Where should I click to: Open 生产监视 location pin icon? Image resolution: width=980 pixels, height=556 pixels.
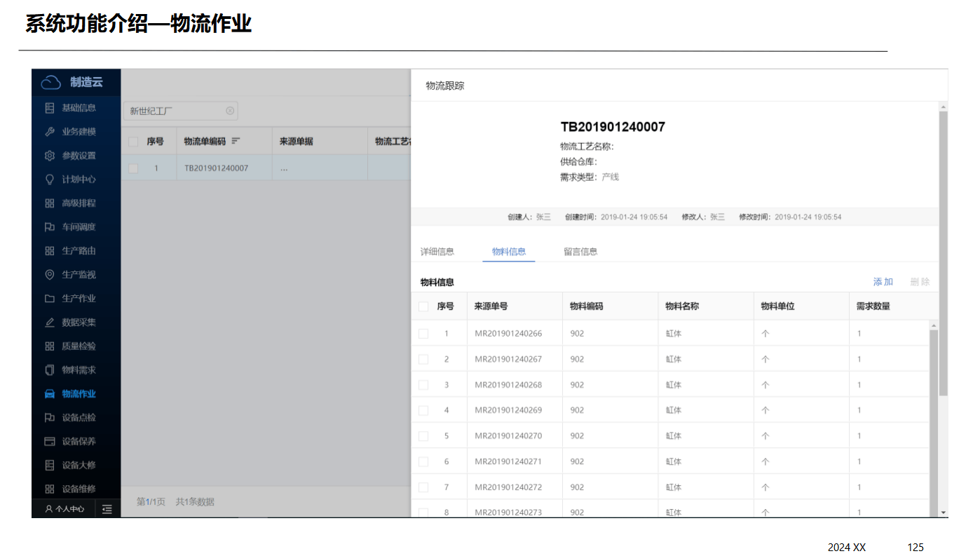(49, 275)
